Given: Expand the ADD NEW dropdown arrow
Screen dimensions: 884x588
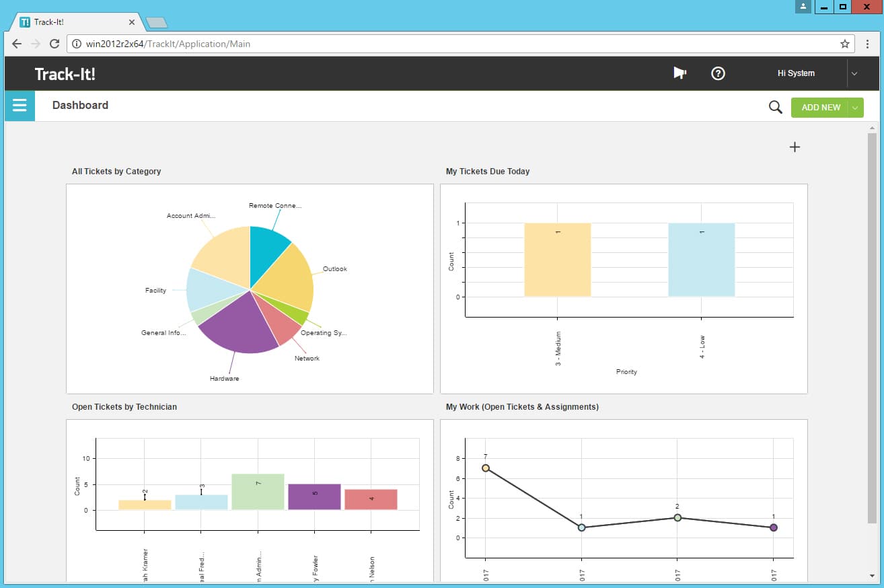Looking at the screenshot, I should pos(855,108).
